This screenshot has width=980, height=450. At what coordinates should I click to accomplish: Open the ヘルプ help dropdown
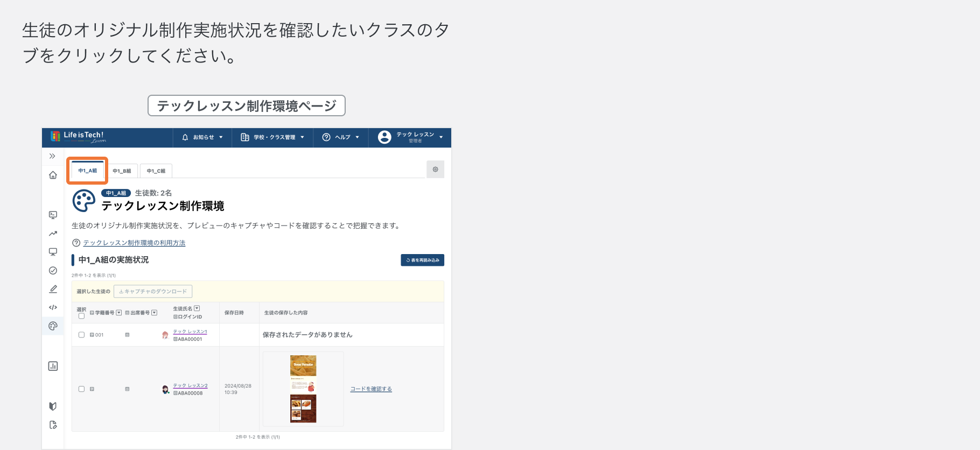pyautogui.click(x=340, y=137)
